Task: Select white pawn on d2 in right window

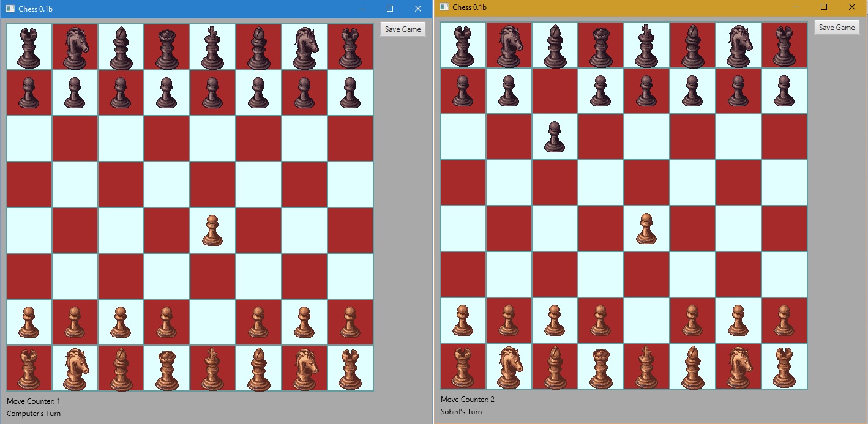Action: [x=600, y=321]
